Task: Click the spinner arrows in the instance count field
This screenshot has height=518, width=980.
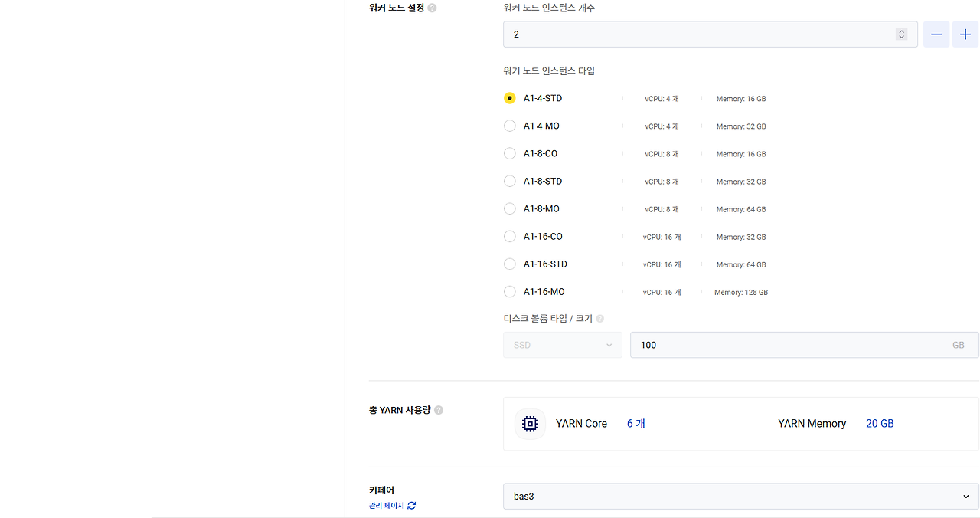Action: click(901, 34)
